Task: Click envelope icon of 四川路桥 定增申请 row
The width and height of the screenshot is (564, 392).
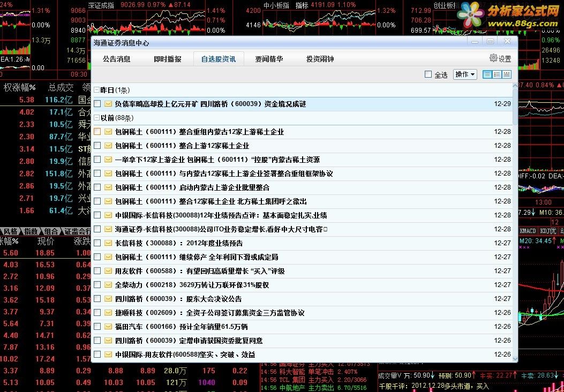Action: 108,340
